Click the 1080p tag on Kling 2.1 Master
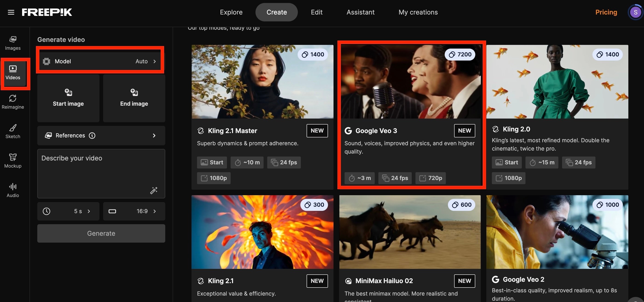Image resolution: width=644 pixels, height=302 pixels. (214, 178)
